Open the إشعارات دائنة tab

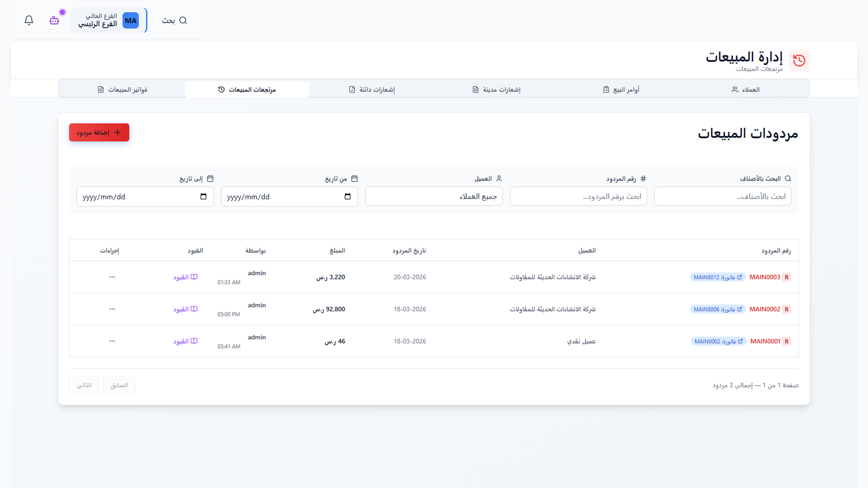(x=372, y=89)
